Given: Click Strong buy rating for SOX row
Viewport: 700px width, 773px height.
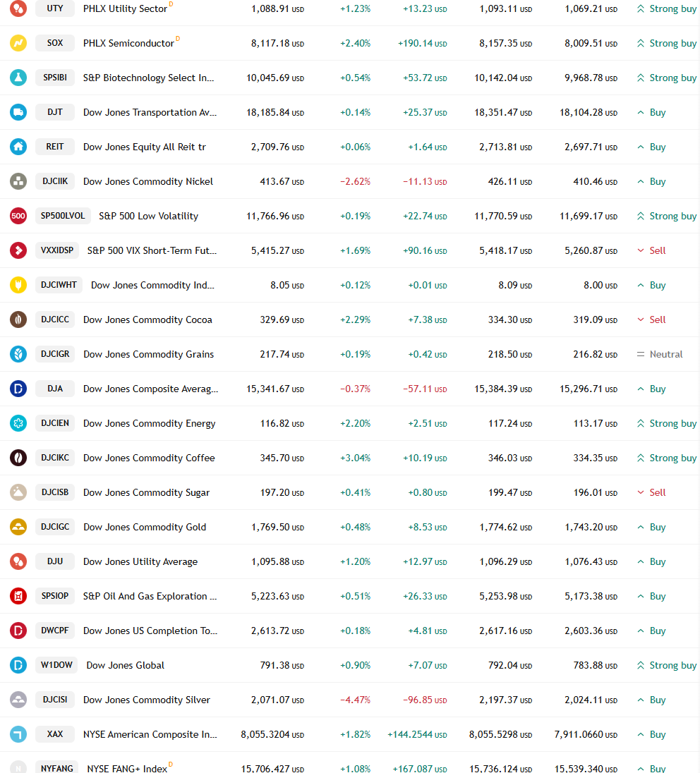Looking at the screenshot, I should (x=666, y=44).
